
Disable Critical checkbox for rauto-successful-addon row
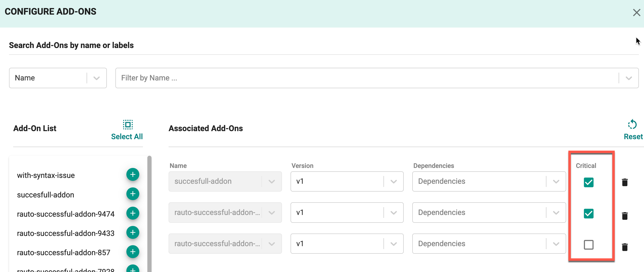pos(588,213)
